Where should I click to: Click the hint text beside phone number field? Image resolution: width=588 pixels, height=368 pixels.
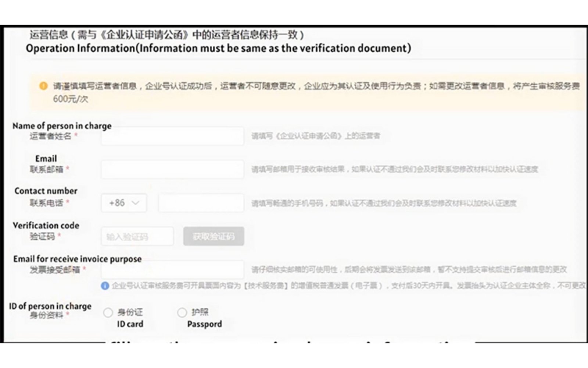384,203
